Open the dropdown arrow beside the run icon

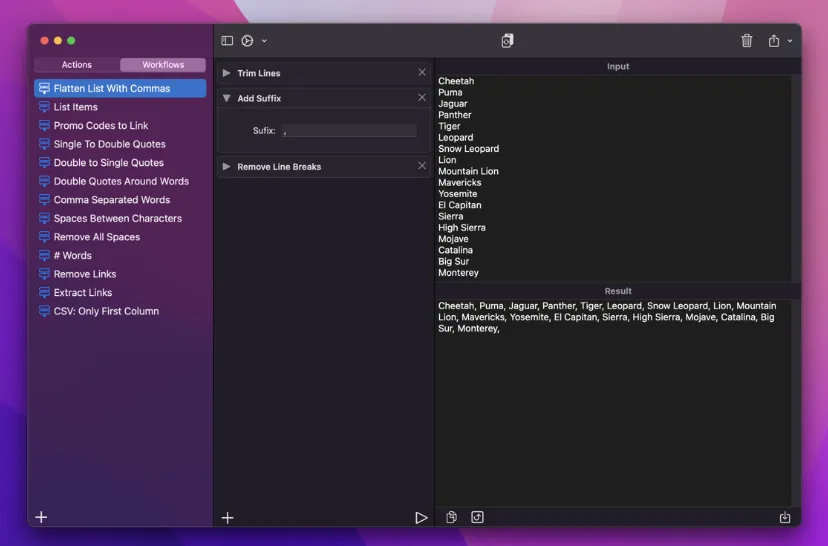[x=264, y=41]
